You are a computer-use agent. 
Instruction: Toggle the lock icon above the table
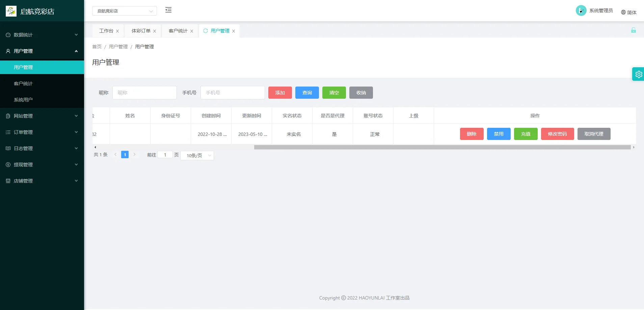634,30
